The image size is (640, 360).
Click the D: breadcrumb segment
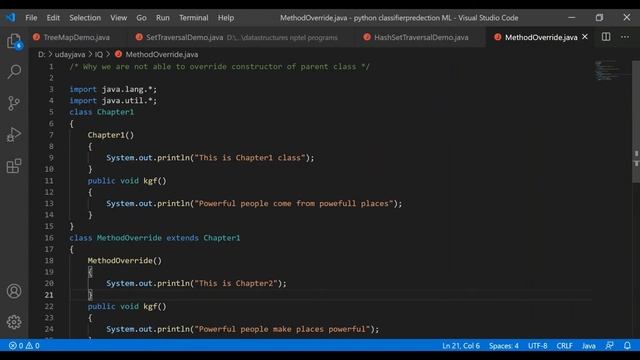(42, 54)
